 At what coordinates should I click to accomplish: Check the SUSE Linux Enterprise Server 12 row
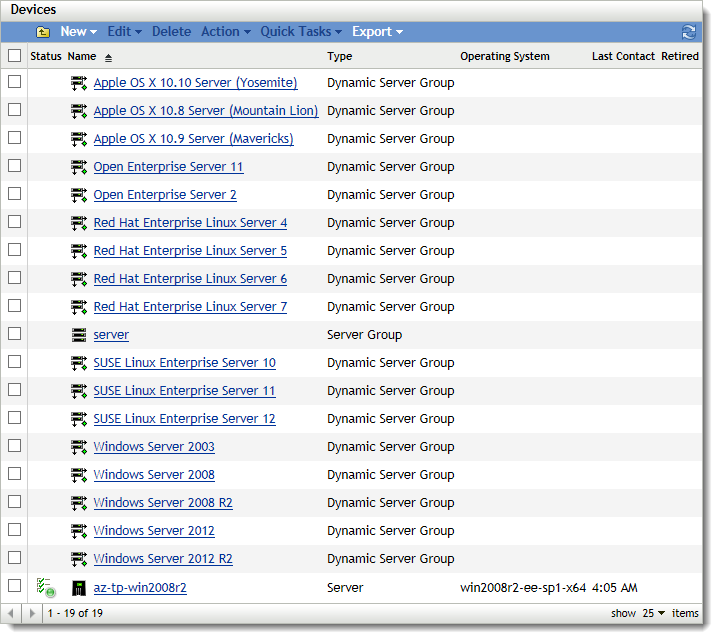(x=15, y=417)
